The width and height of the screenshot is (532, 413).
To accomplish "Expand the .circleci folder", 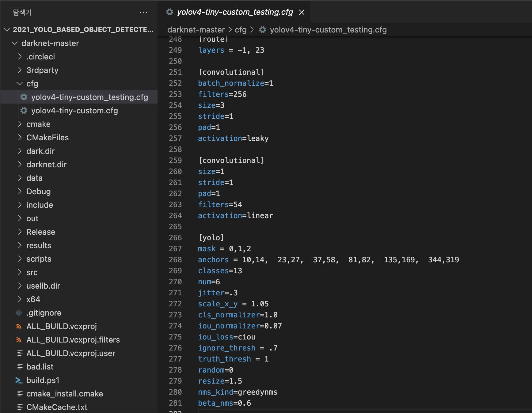I will pyautogui.click(x=20, y=56).
